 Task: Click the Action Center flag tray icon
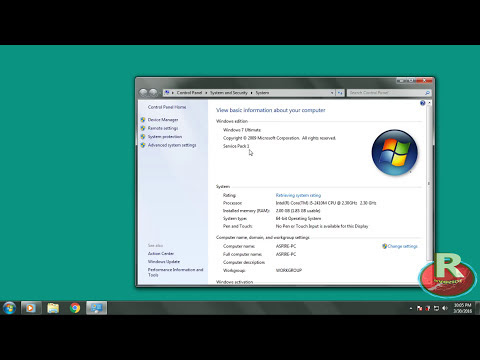419,308
